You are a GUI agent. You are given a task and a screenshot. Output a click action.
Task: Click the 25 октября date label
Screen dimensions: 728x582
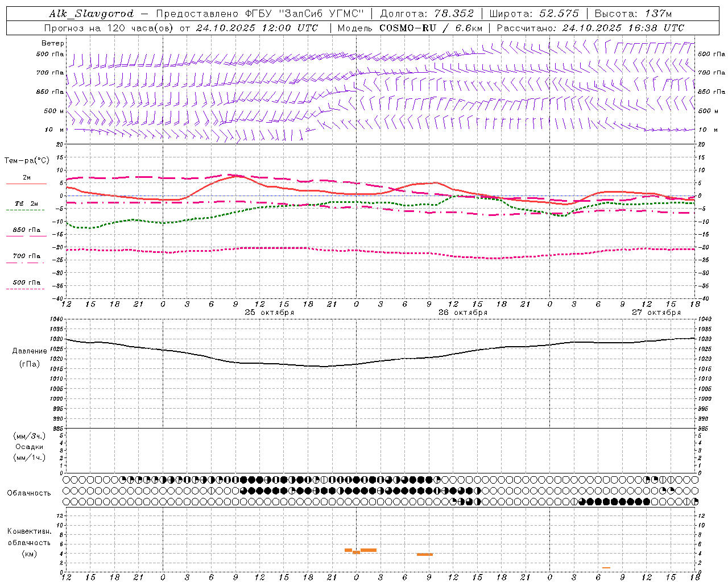tap(269, 313)
